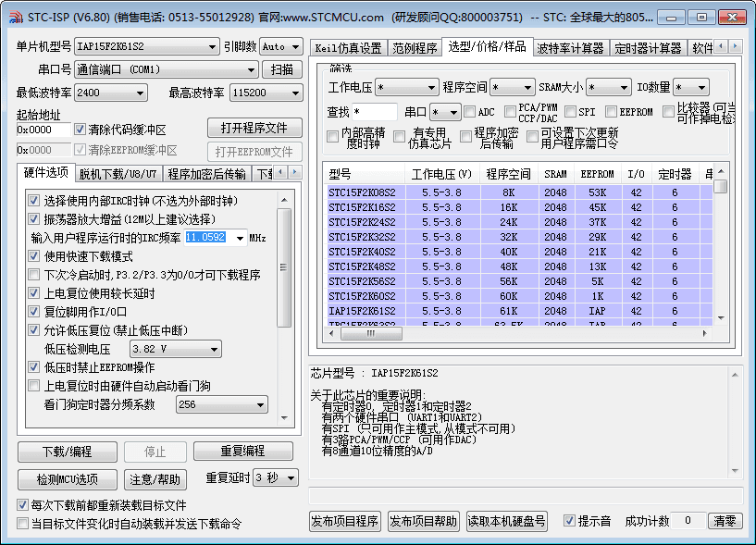Toggle 允许低压复位 checkbox

(33, 330)
